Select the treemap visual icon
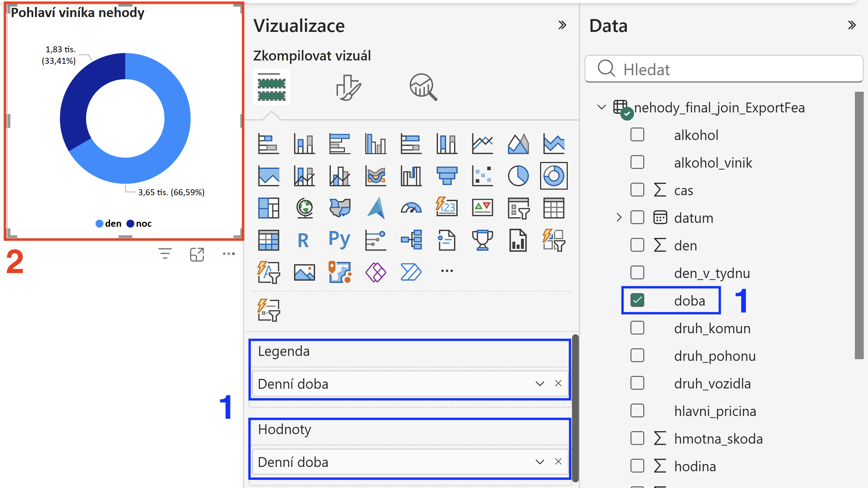This screenshot has height=488, width=868. point(268,208)
